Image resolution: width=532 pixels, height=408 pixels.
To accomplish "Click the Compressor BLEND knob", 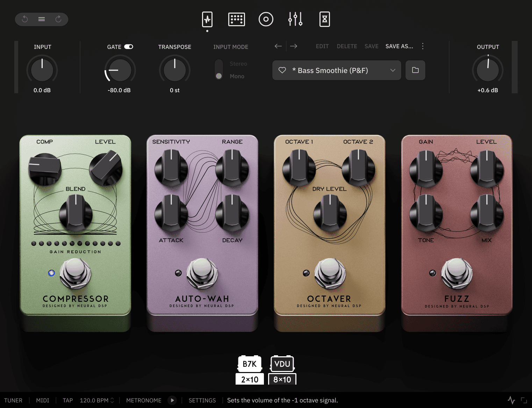I will [x=76, y=213].
